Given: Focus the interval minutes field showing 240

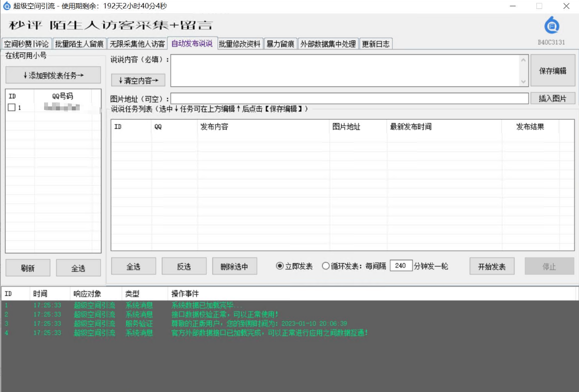Looking at the screenshot, I should click(401, 266).
